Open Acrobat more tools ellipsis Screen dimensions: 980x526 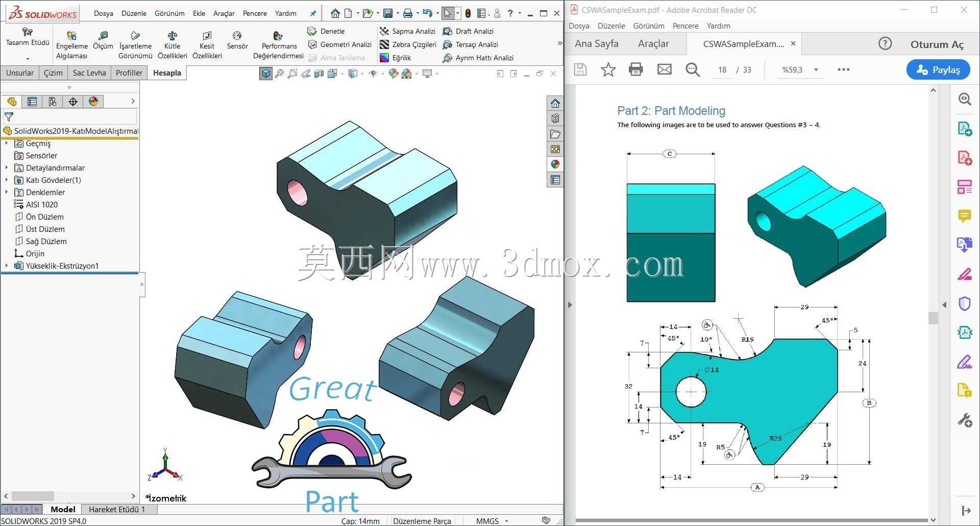(x=843, y=69)
